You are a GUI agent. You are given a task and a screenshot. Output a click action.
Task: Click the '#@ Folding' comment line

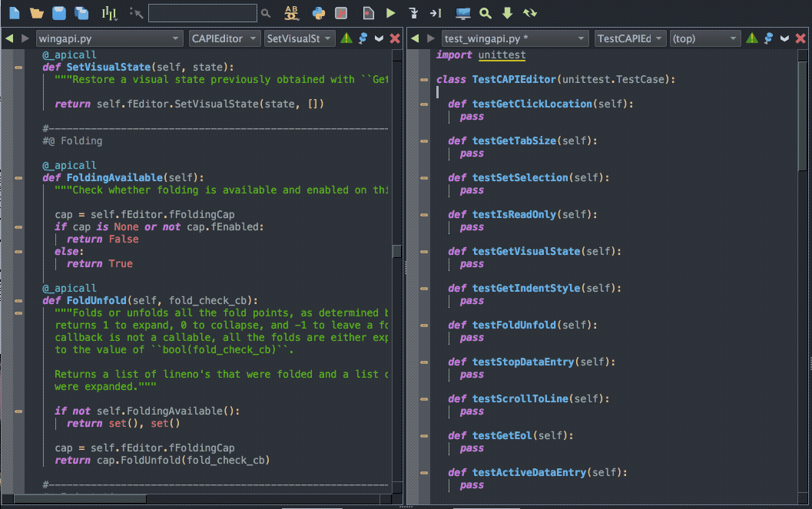click(72, 140)
